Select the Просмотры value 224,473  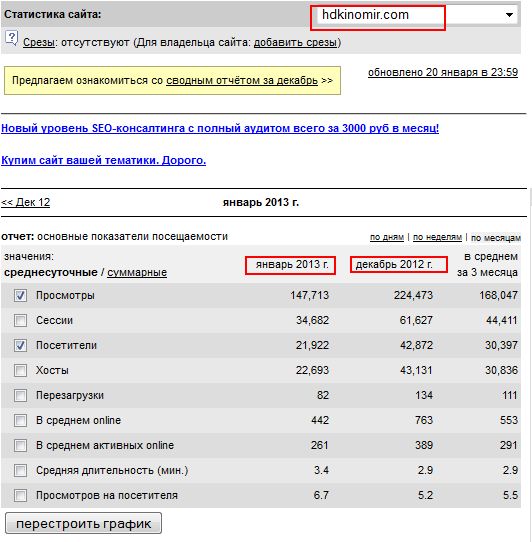(x=413, y=296)
